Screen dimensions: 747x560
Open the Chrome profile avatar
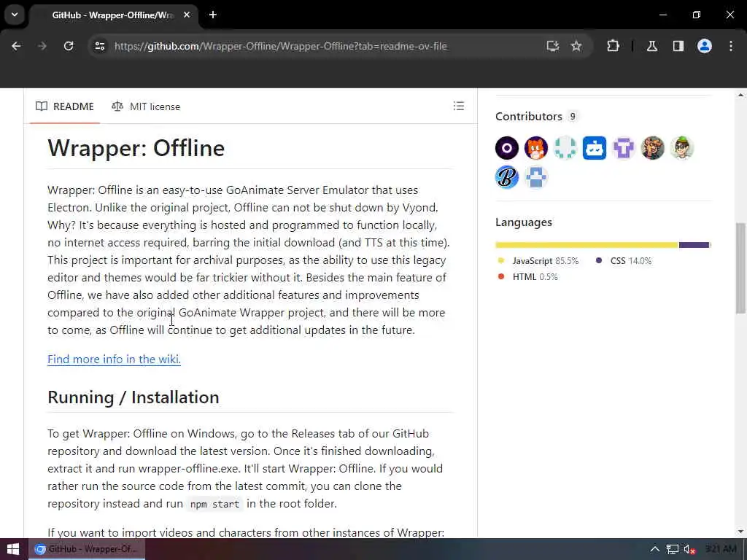click(x=705, y=46)
